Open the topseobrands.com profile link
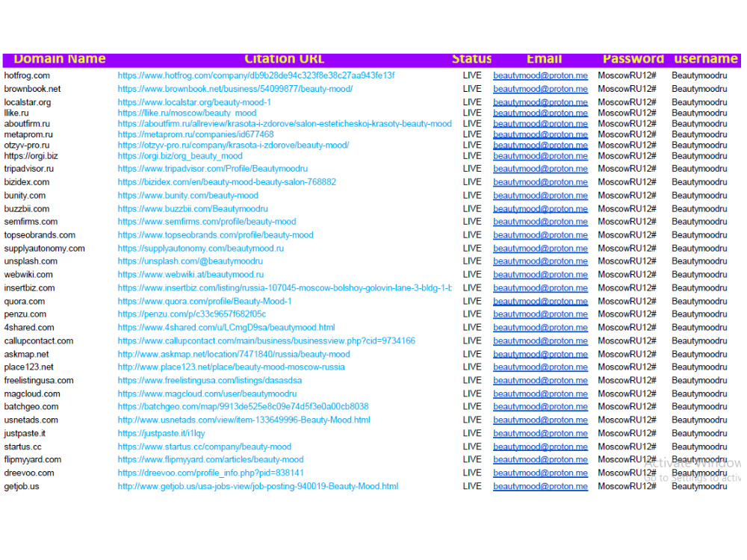747x560 pixels. point(215,234)
